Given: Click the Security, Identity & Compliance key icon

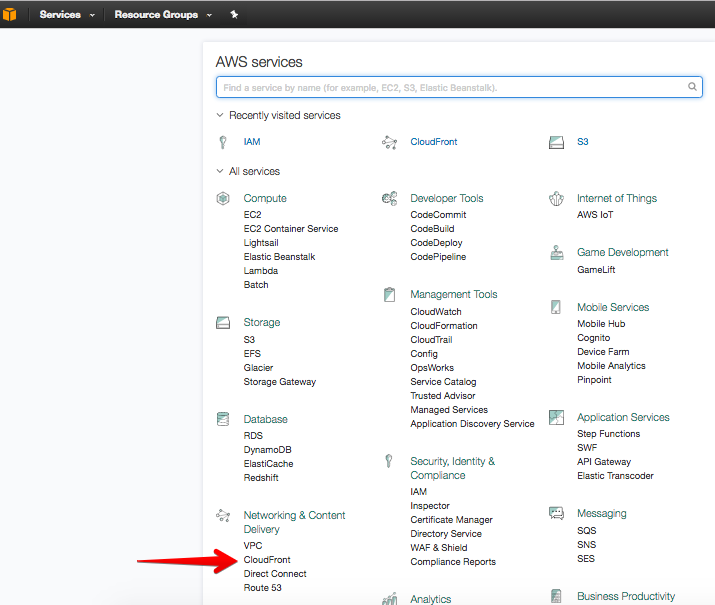Looking at the screenshot, I should [389, 461].
